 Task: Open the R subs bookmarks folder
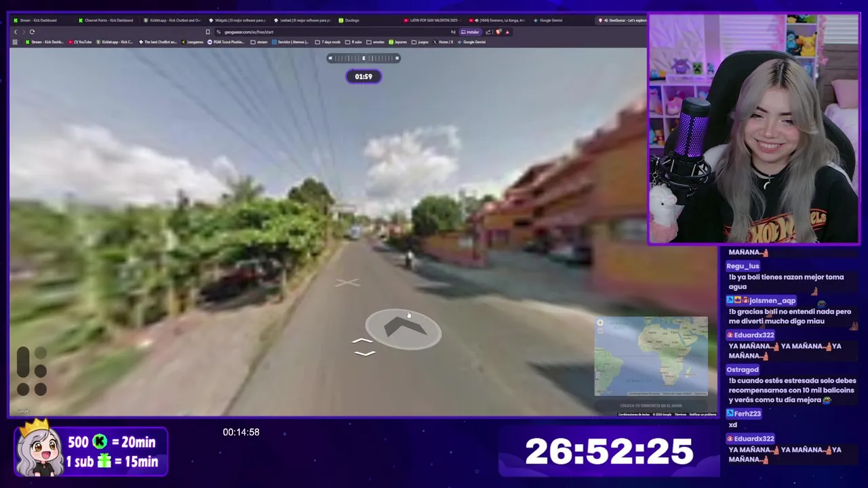(353, 42)
